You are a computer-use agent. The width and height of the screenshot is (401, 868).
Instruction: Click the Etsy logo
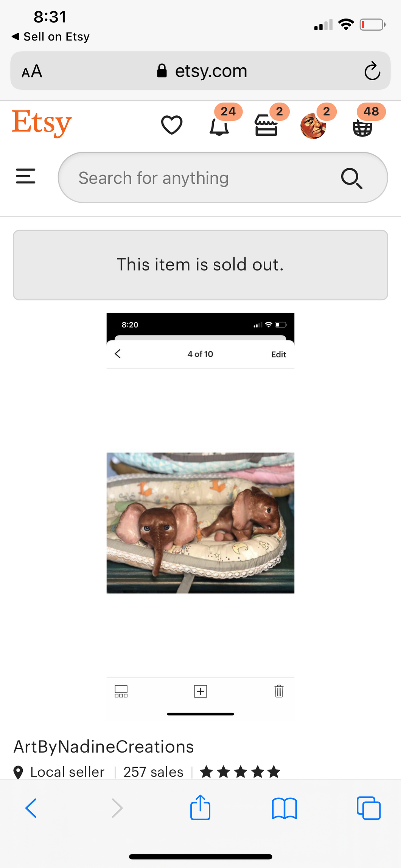point(42,123)
